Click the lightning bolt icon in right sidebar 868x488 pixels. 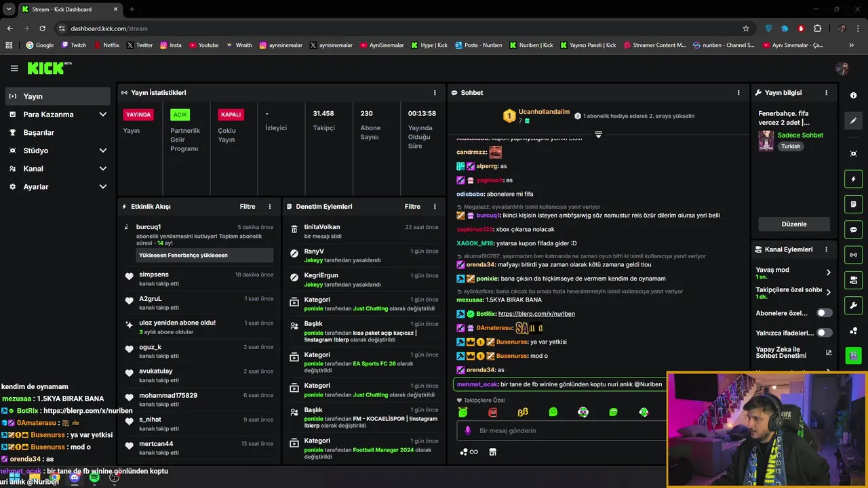(853, 179)
